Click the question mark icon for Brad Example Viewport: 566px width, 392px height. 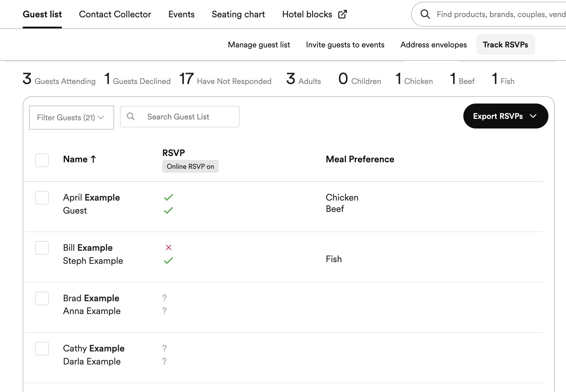164,298
